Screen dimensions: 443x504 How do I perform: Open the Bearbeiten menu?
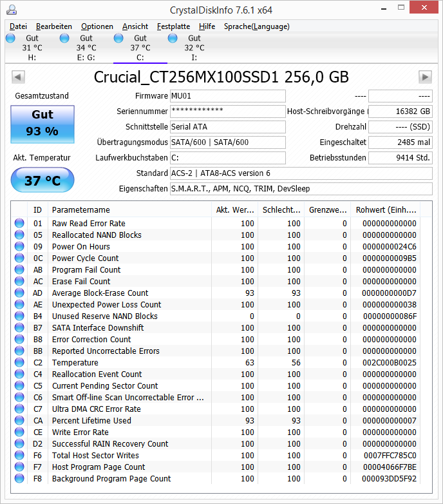[54, 26]
